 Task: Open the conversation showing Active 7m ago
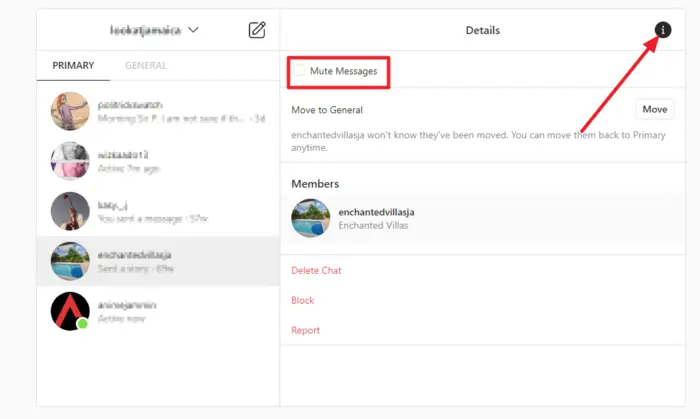pyautogui.click(x=158, y=161)
